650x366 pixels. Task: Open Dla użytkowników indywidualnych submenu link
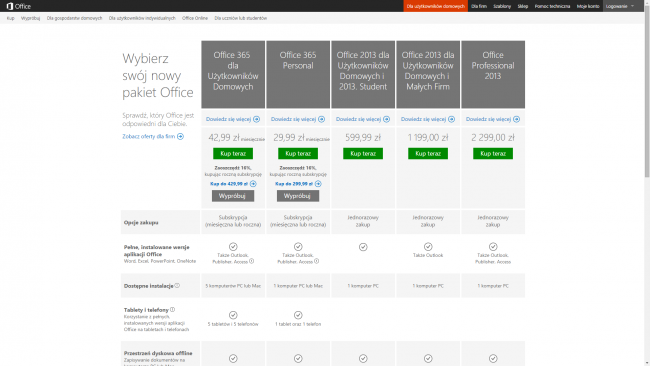pos(142,18)
